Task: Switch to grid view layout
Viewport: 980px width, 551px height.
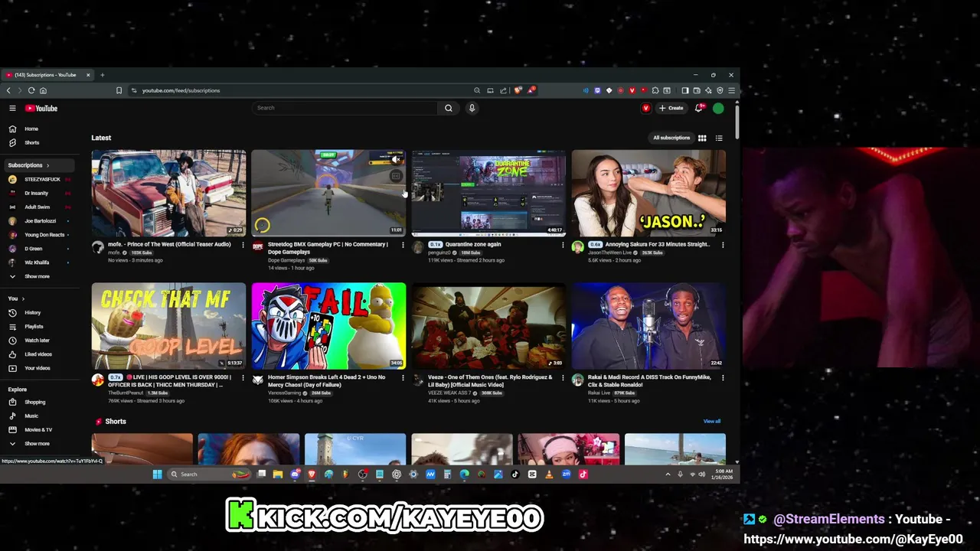Action: pos(702,138)
